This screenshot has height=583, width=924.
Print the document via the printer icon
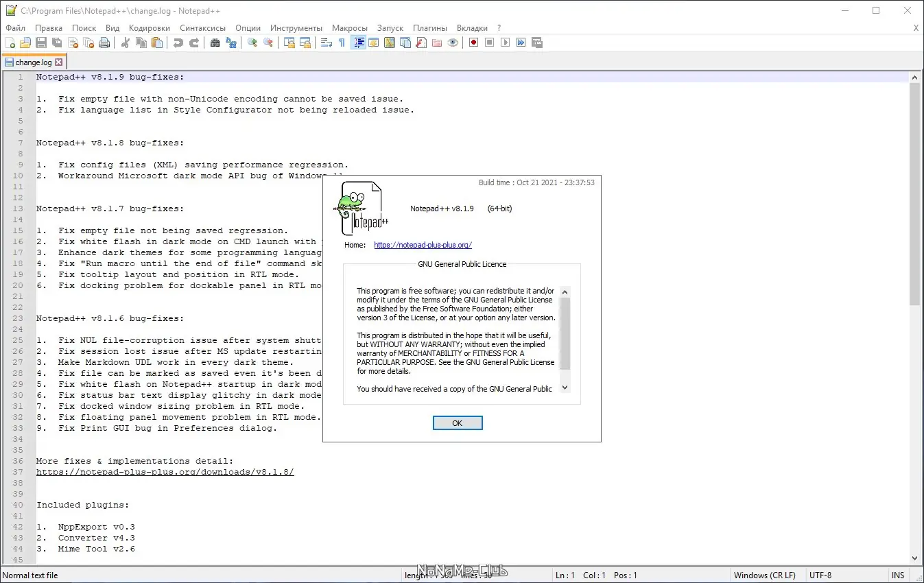pyautogui.click(x=104, y=43)
